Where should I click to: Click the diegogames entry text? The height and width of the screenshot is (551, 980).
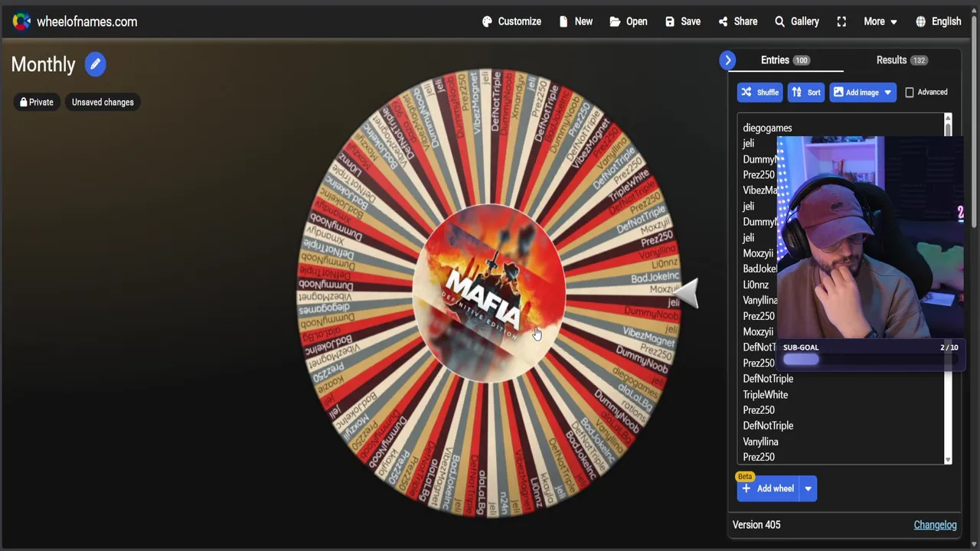tap(767, 128)
